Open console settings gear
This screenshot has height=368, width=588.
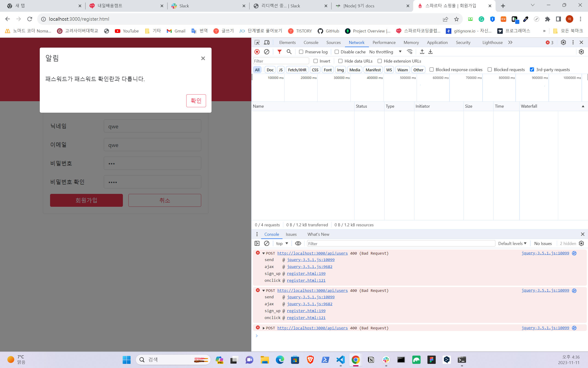coord(581,243)
